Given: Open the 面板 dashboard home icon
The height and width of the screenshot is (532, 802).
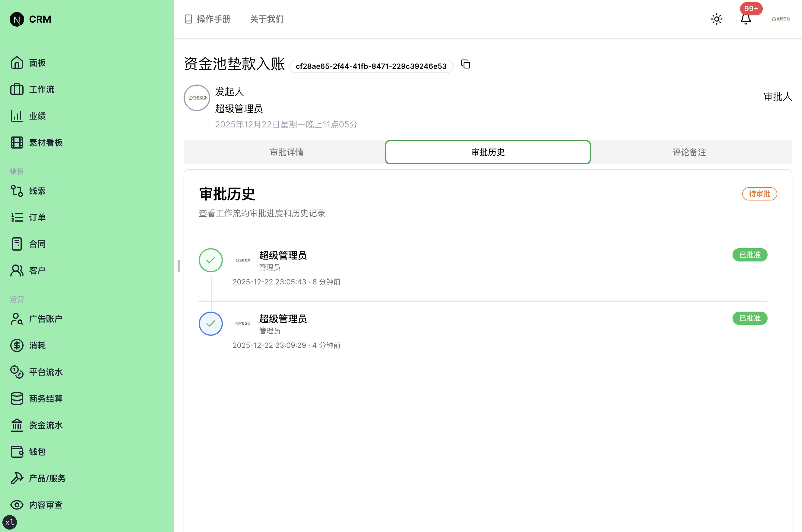Looking at the screenshot, I should (x=17, y=63).
